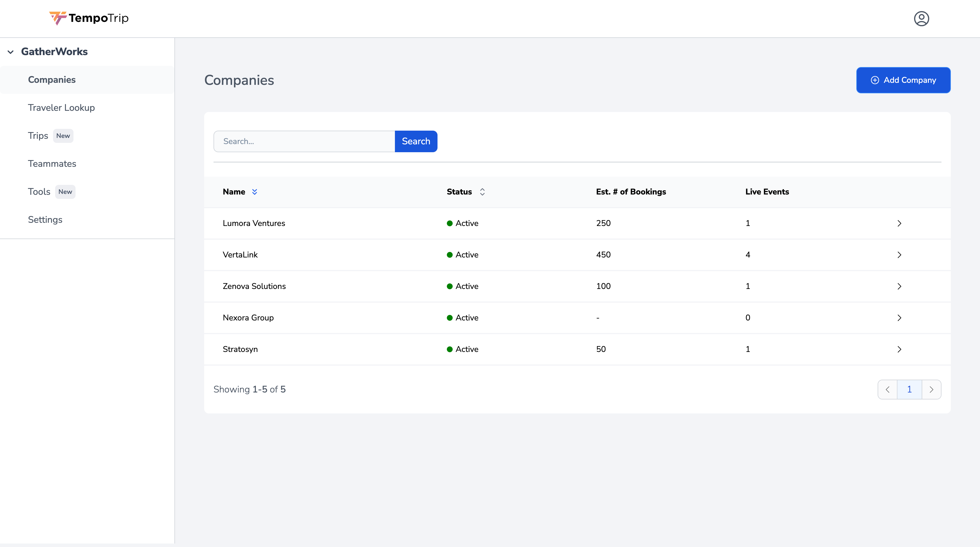Image resolution: width=980 pixels, height=547 pixels.
Task: Open Stratosyn row chevron arrow
Action: [899, 349]
